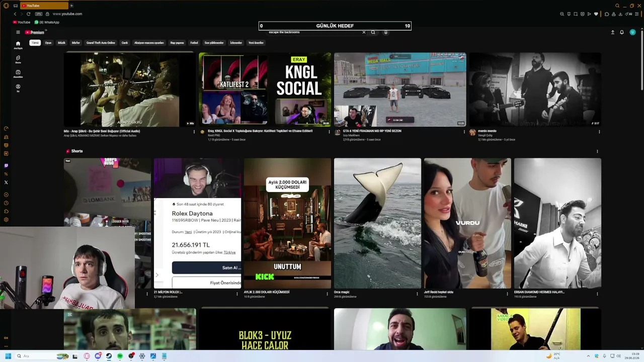Open options for Ersan Diamond Hermes short

597,294
